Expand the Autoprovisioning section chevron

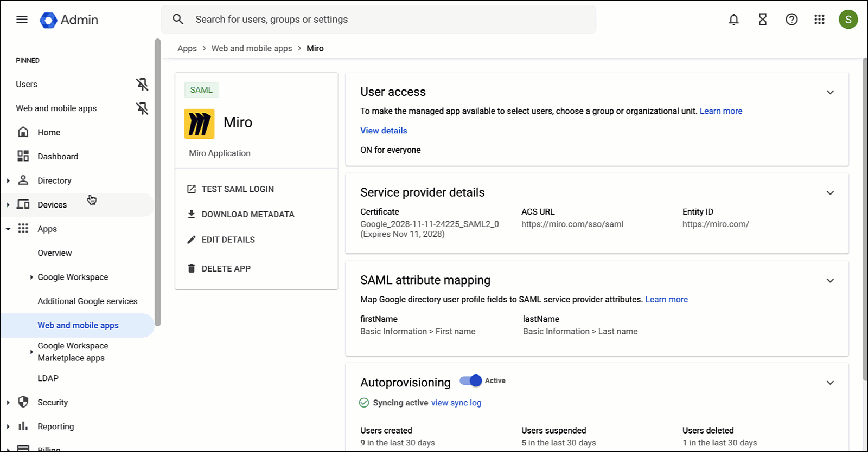point(830,383)
